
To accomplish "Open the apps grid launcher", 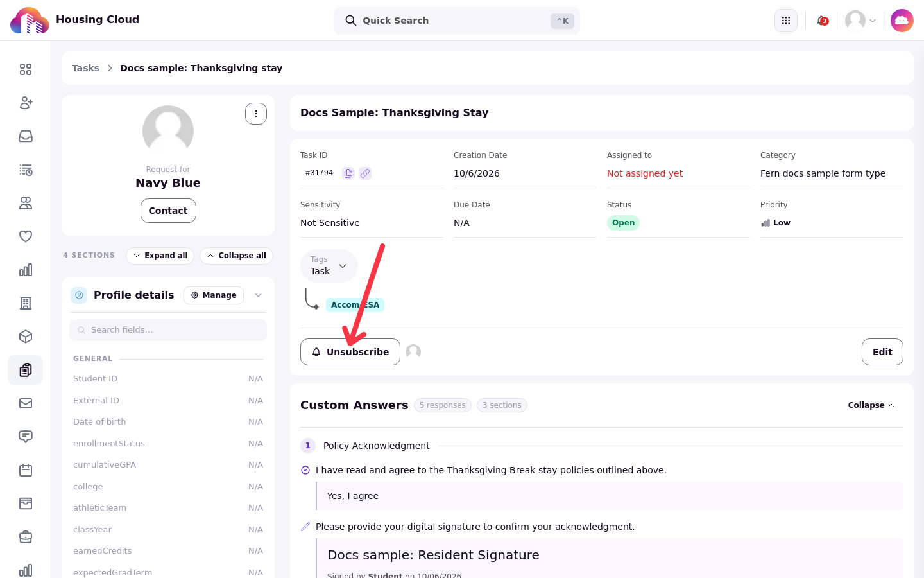I will click(x=786, y=21).
